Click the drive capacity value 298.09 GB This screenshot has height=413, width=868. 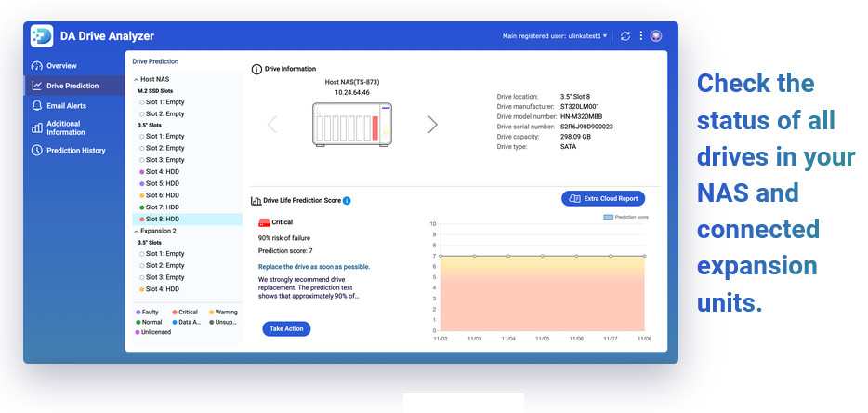pyautogui.click(x=575, y=137)
